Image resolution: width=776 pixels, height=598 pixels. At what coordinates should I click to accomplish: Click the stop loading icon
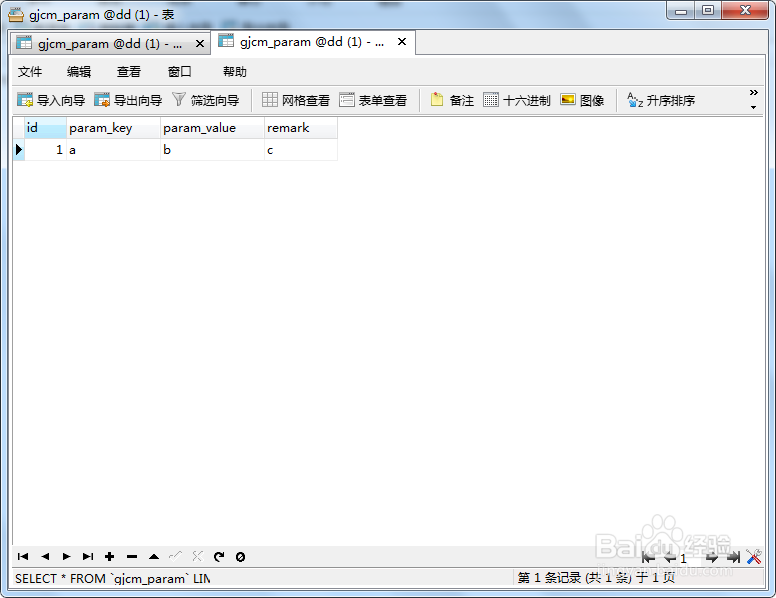click(x=241, y=557)
